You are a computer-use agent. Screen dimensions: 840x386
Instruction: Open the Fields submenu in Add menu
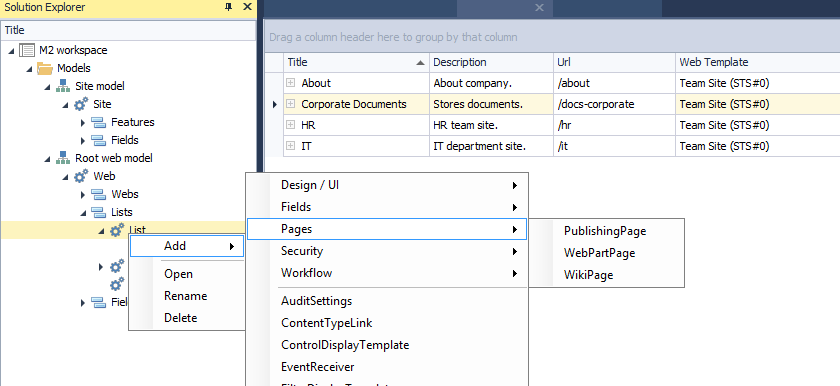coord(387,207)
